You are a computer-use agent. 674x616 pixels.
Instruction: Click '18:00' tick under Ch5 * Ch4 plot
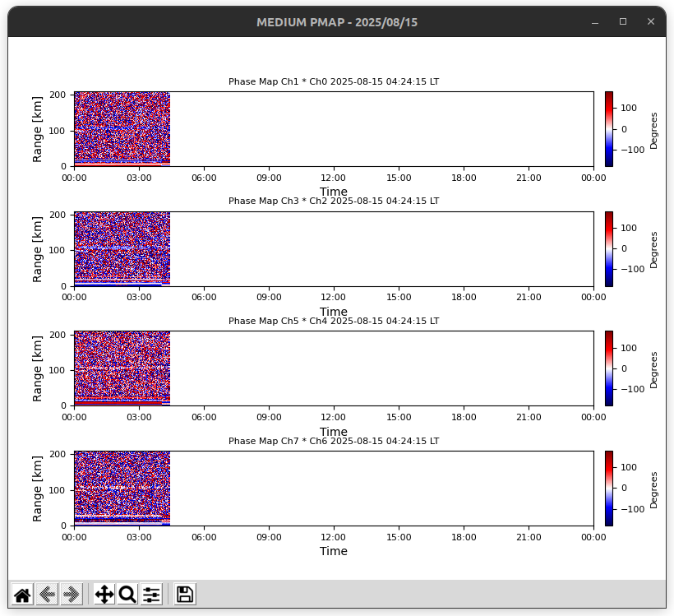click(x=464, y=417)
